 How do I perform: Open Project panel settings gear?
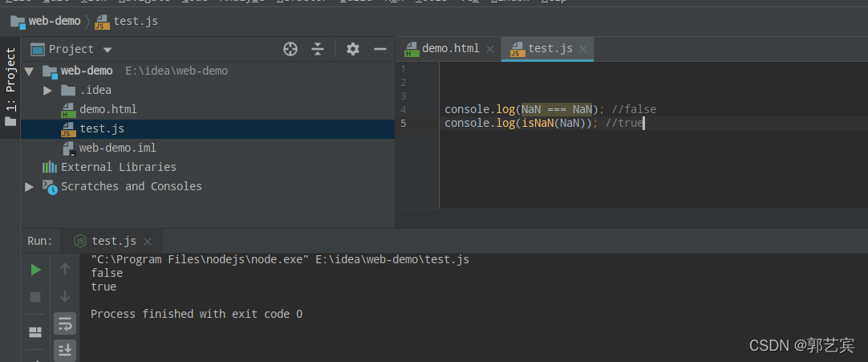click(353, 49)
